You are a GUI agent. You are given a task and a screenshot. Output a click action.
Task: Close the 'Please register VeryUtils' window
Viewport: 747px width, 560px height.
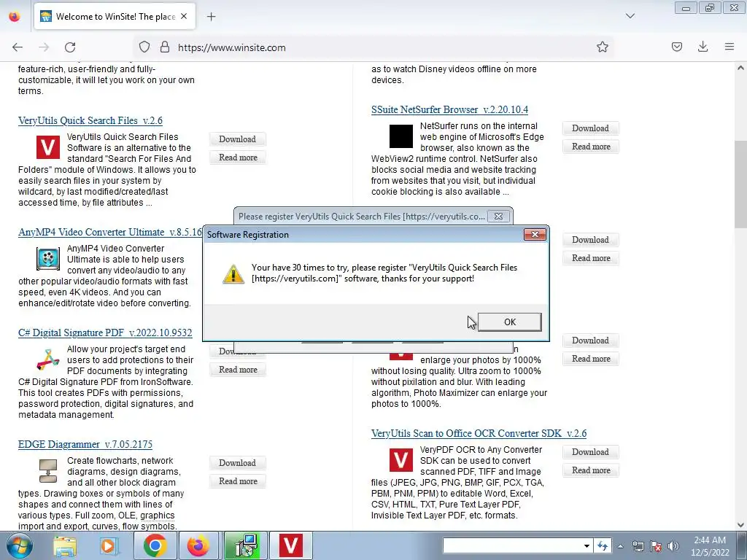click(498, 216)
